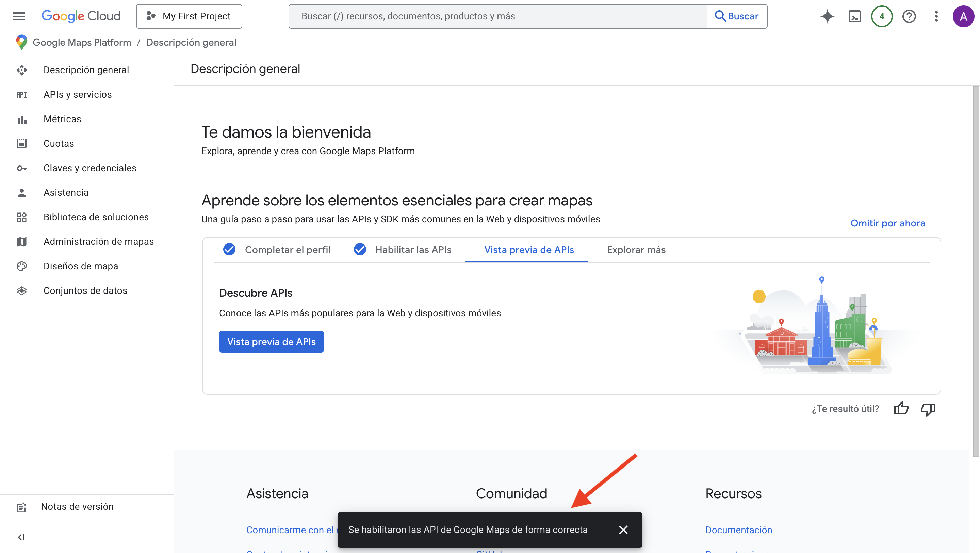Click the Cuotas icon
This screenshot has width=980, height=553.
pos(22,143)
